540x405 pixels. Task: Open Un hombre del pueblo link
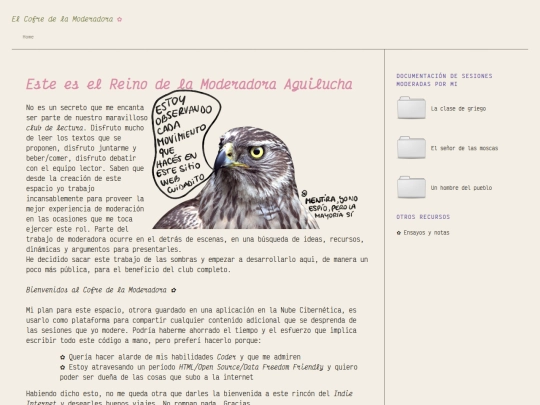click(461, 188)
